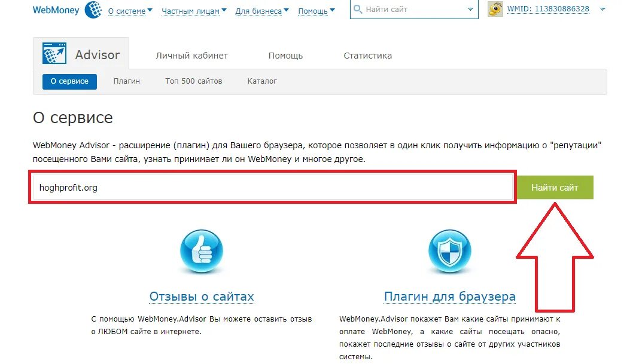Expand the top Помощь dropdown menu

point(316,11)
